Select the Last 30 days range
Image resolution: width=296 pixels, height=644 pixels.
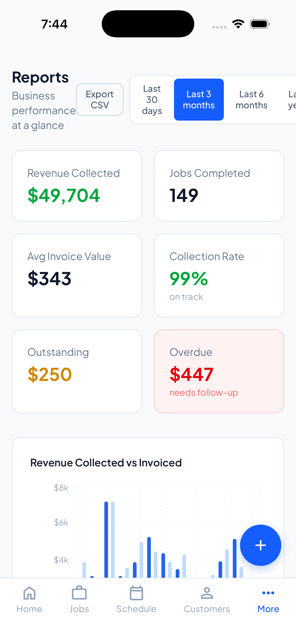point(152,100)
